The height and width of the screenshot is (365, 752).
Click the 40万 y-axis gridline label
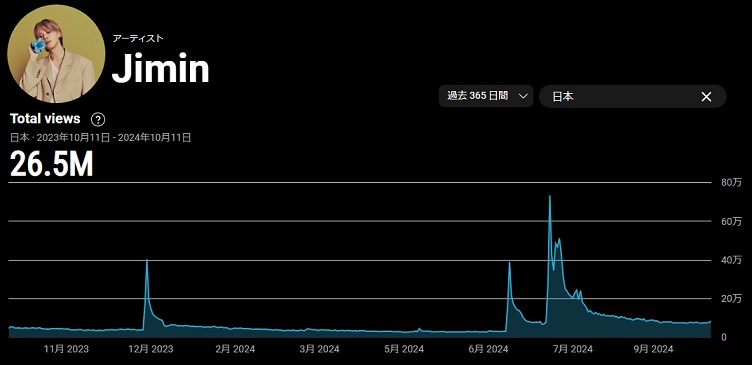pyautogui.click(x=731, y=260)
